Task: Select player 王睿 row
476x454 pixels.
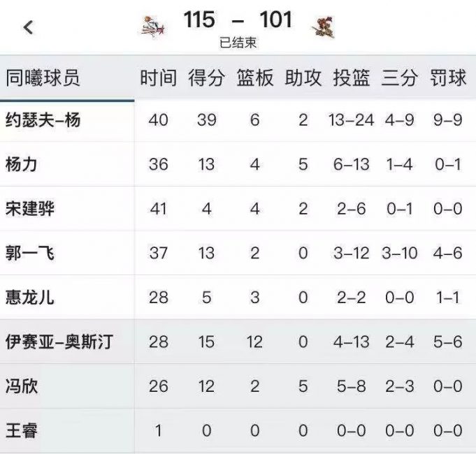Action: pyautogui.click(x=238, y=430)
